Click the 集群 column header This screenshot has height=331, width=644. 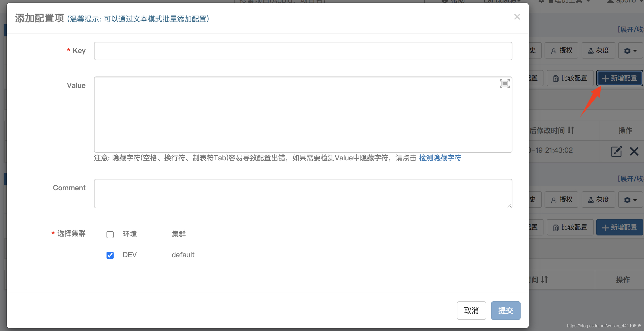point(179,234)
